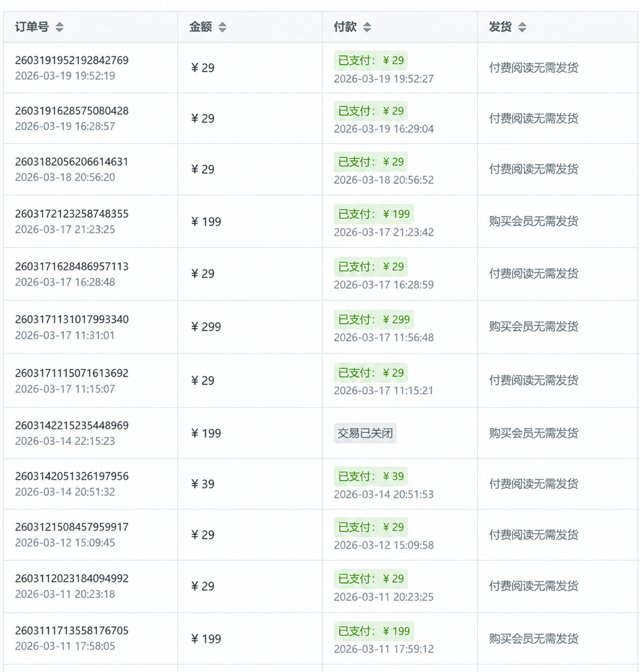Image resolution: width=640 pixels, height=672 pixels.
Task: Click 已支付 ¥29 badge paid at 15:09:58
Action: (x=371, y=527)
